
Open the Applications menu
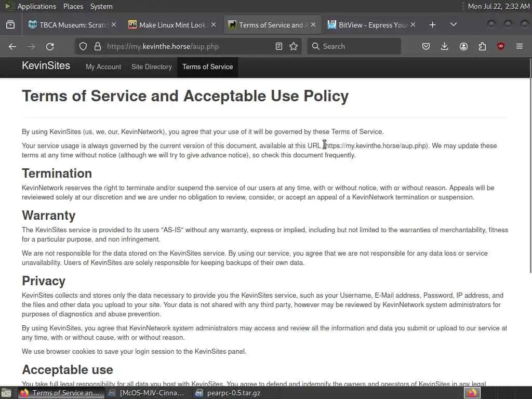[x=37, y=6]
